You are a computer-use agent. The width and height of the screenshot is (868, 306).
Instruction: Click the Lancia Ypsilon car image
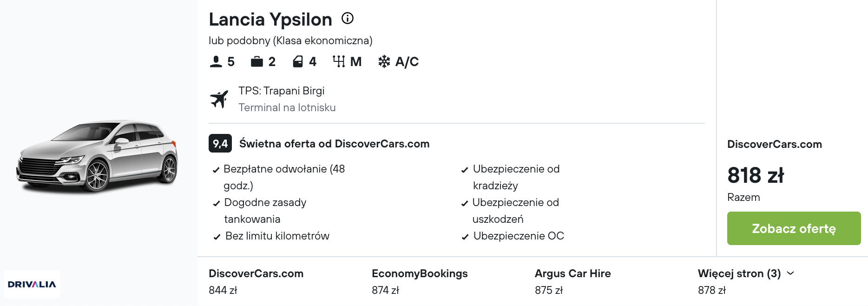(98, 156)
